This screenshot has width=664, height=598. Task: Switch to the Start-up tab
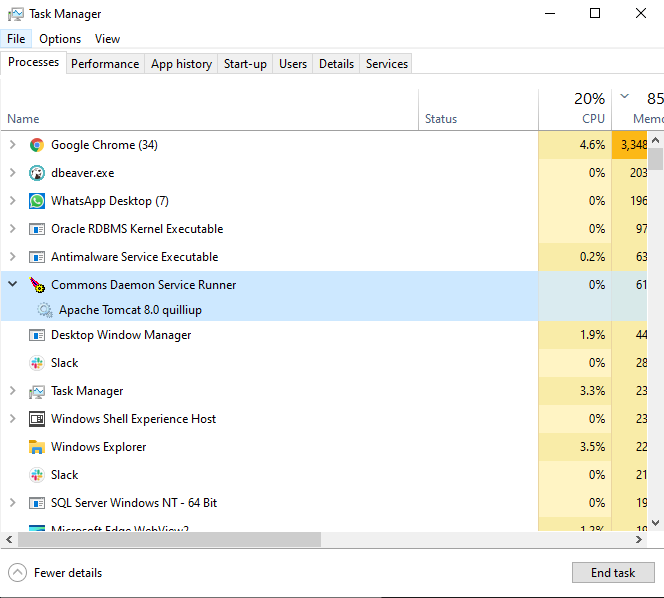tap(245, 64)
